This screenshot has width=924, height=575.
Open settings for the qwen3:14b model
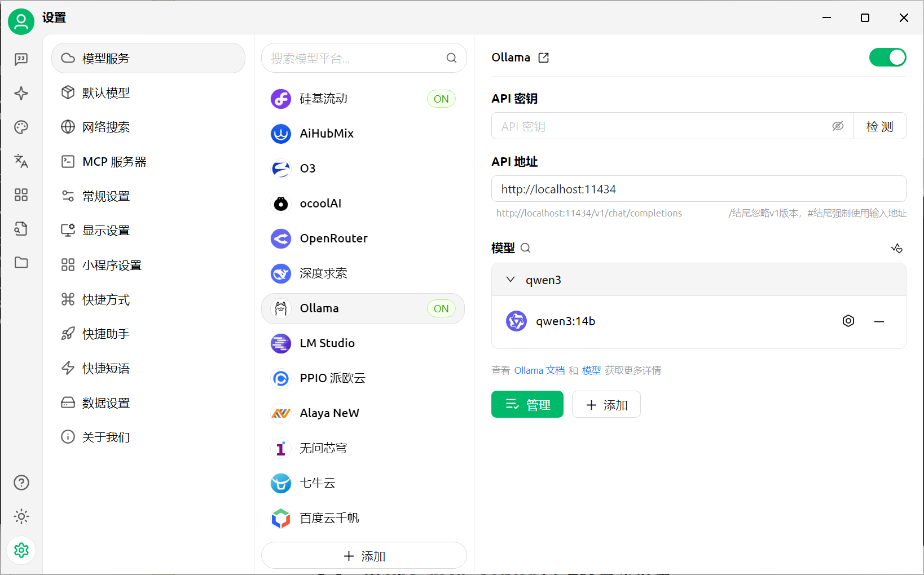click(x=848, y=321)
